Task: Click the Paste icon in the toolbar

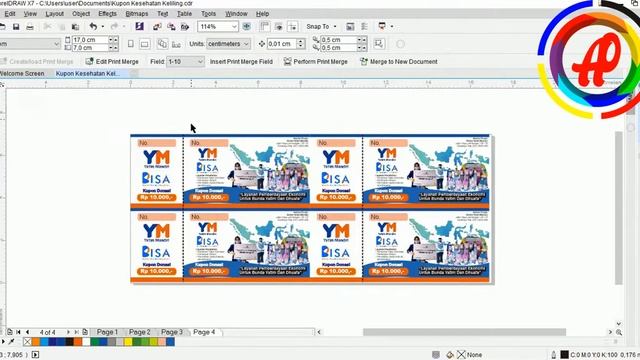Action: 75,27
